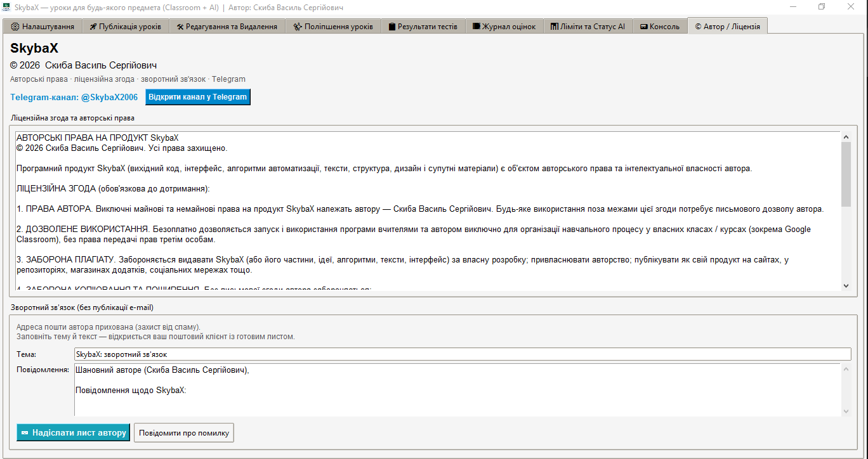Click license line "1. ПРАВА АВТОРА"
Viewport: 868px width, 459px height.
(x=419, y=209)
